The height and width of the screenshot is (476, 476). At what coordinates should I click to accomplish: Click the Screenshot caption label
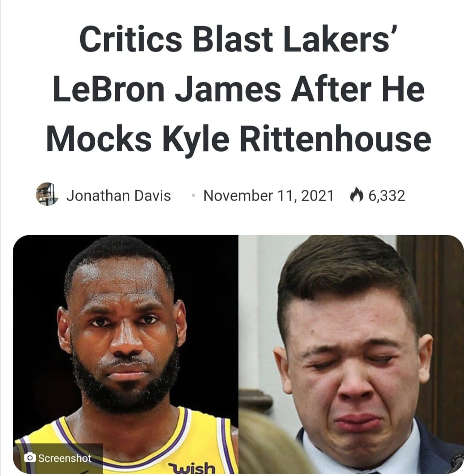(x=65, y=458)
